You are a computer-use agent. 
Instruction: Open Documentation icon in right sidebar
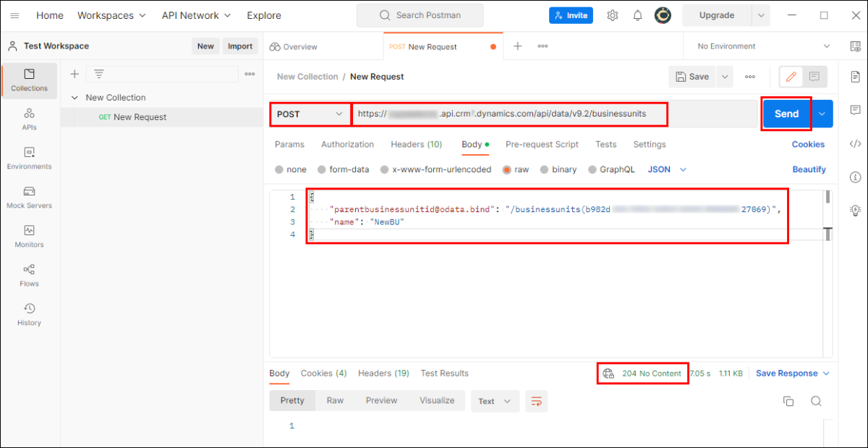[855, 77]
